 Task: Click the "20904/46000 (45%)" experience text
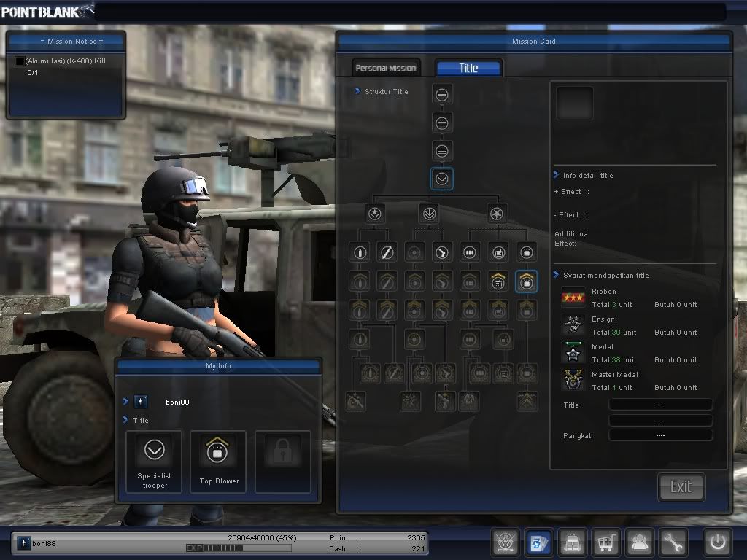pos(262,537)
